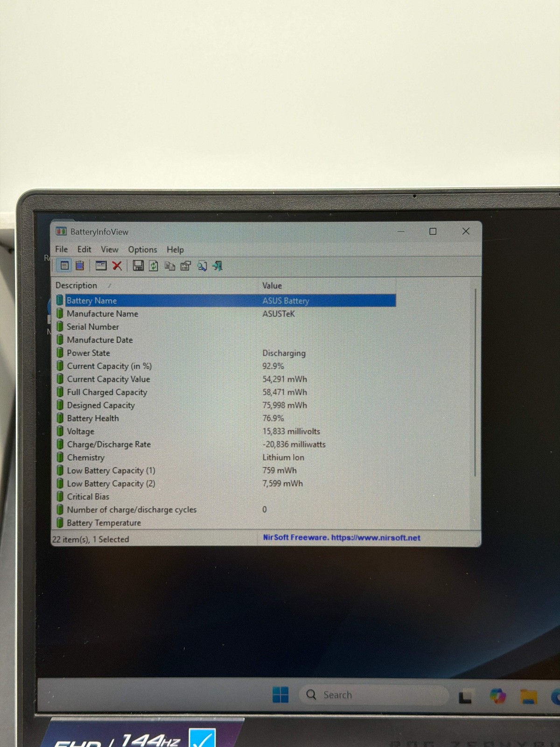Click the 75,998 mWh designed capacity value
This screenshot has width=560, height=747.
point(285,405)
